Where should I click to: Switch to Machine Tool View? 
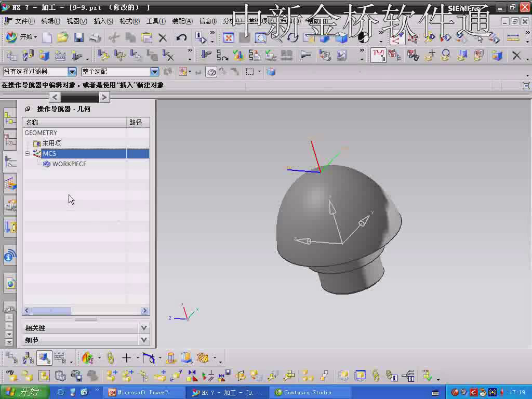pyautogui.click(x=28, y=358)
